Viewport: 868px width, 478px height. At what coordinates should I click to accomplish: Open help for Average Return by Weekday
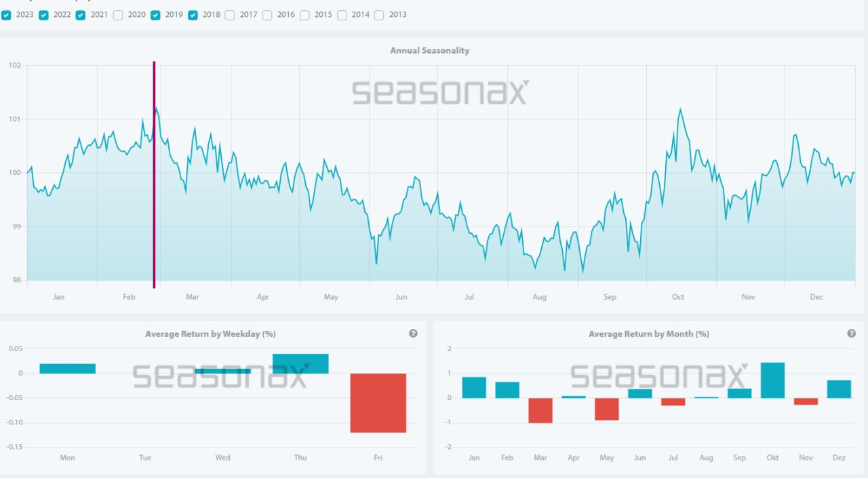[413, 334]
